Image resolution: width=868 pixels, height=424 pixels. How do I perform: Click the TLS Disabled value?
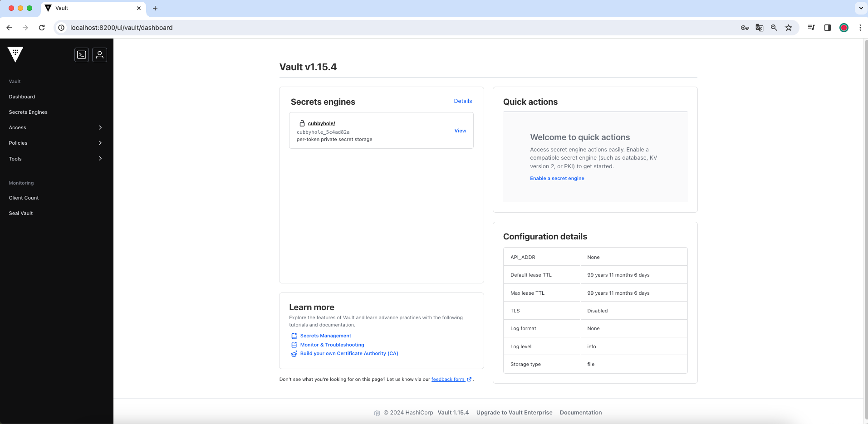(x=598, y=311)
